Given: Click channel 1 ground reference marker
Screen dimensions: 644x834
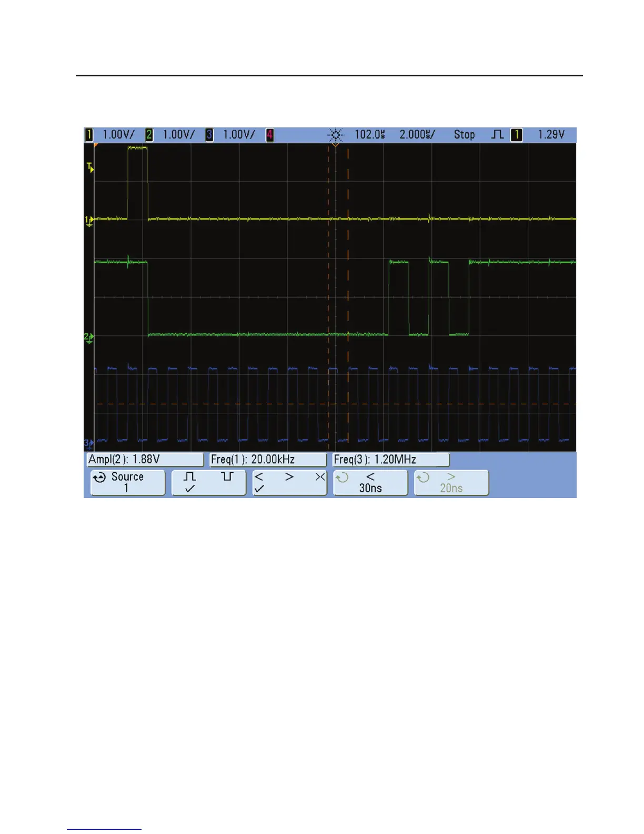Looking at the screenshot, I should pyautogui.click(x=89, y=221).
